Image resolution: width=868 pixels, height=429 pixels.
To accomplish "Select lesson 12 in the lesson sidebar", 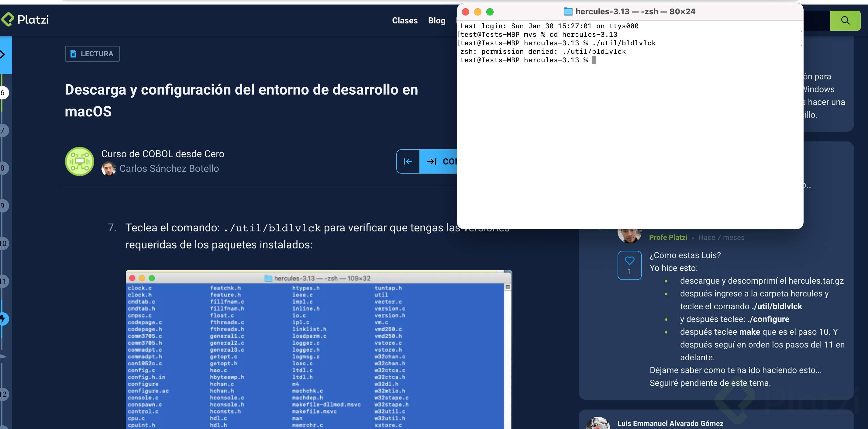I will [3, 394].
